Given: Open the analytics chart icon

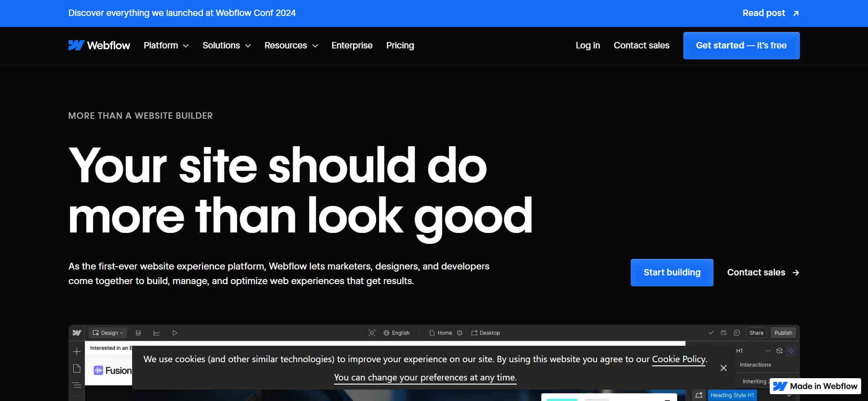Looking at the screenshot, I should pyautogui.click(x=156, y=333).
